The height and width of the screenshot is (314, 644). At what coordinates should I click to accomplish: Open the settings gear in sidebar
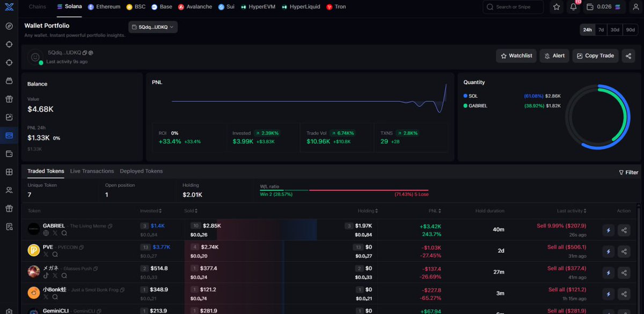point(9,311)
